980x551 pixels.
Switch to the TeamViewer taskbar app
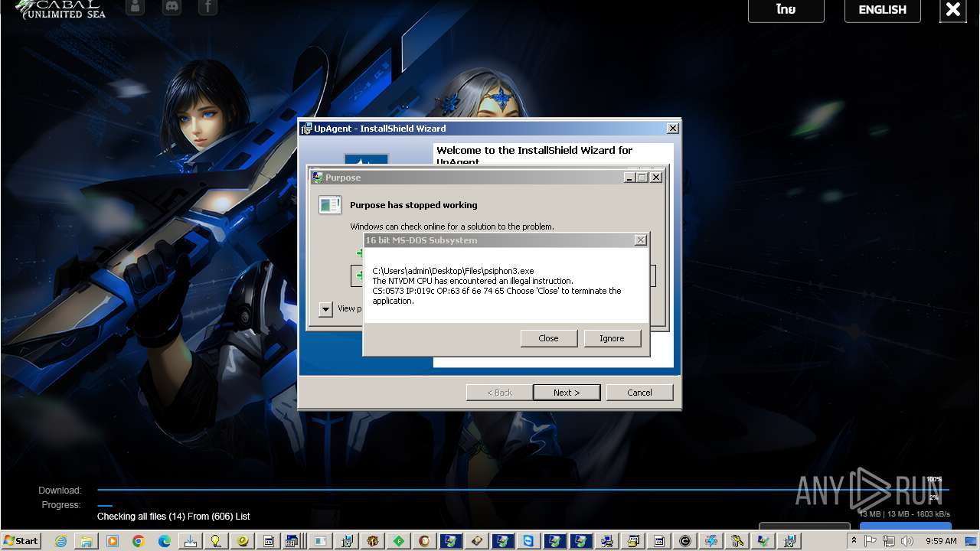click(528, 541)
